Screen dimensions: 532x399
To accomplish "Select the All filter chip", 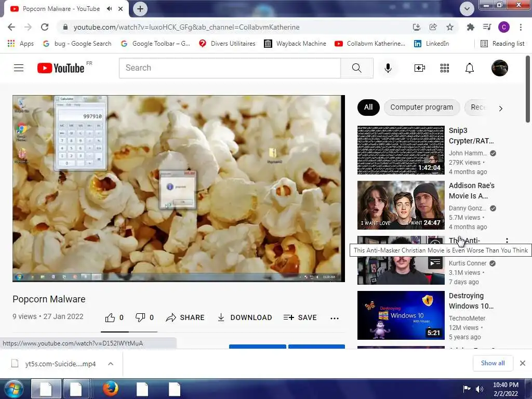I will point(368,107).
